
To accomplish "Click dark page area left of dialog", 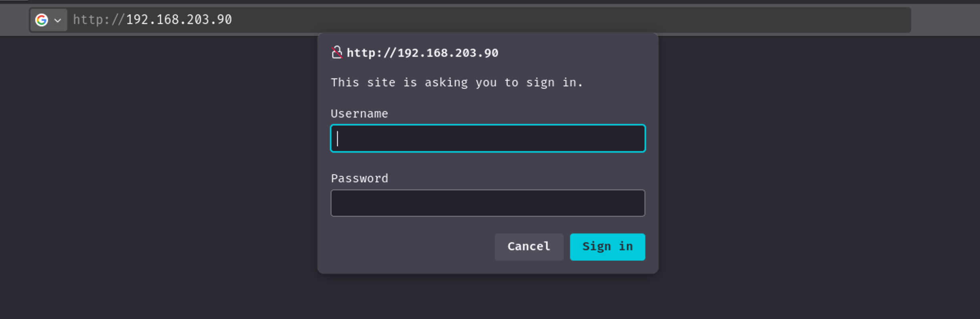I will click(x=160, y=160).
